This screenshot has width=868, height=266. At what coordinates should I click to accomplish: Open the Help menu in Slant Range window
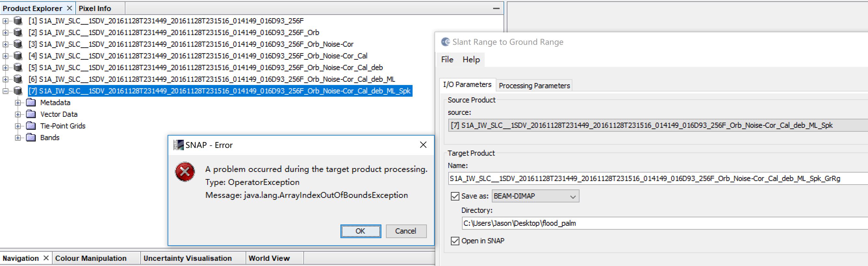click(x=471, y=59)
